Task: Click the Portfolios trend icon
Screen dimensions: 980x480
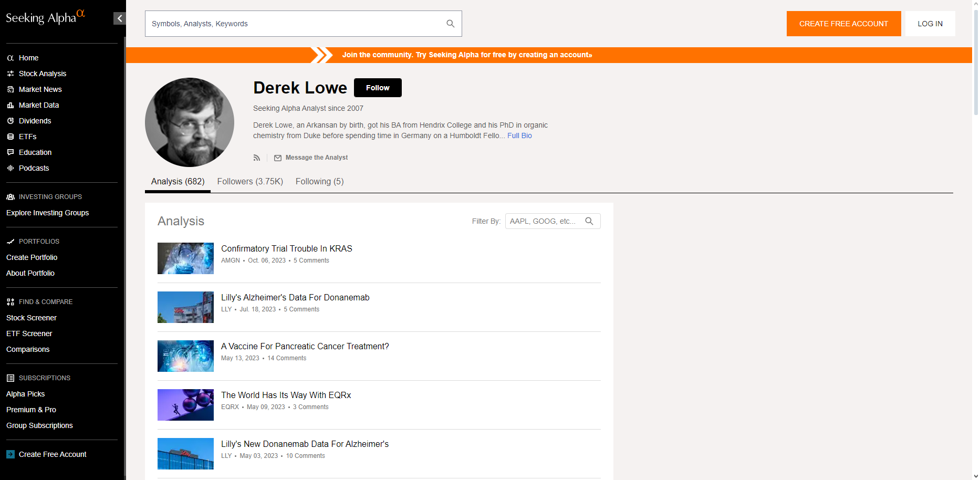Action: (11, 242)
